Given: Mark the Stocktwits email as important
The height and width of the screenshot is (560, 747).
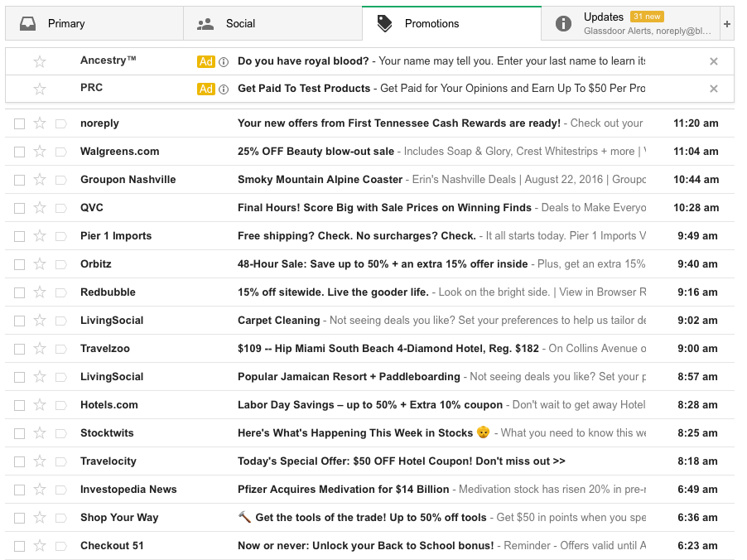Looking at the screenshot, I should click(61, 433).
